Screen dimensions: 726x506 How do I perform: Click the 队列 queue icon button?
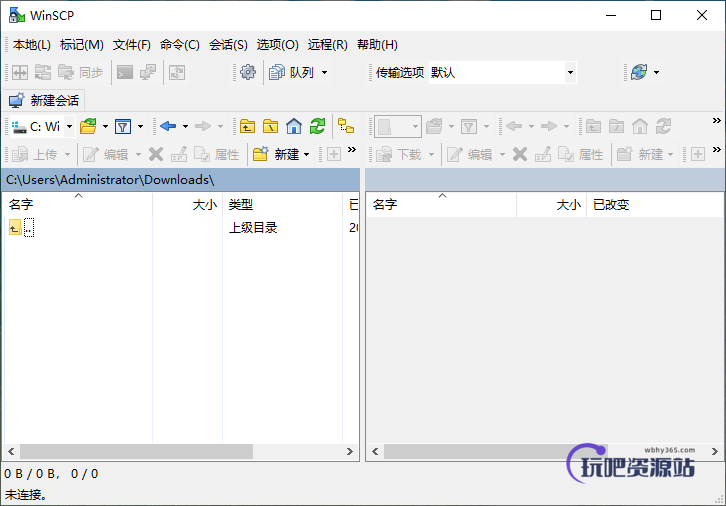coord(291,72)
